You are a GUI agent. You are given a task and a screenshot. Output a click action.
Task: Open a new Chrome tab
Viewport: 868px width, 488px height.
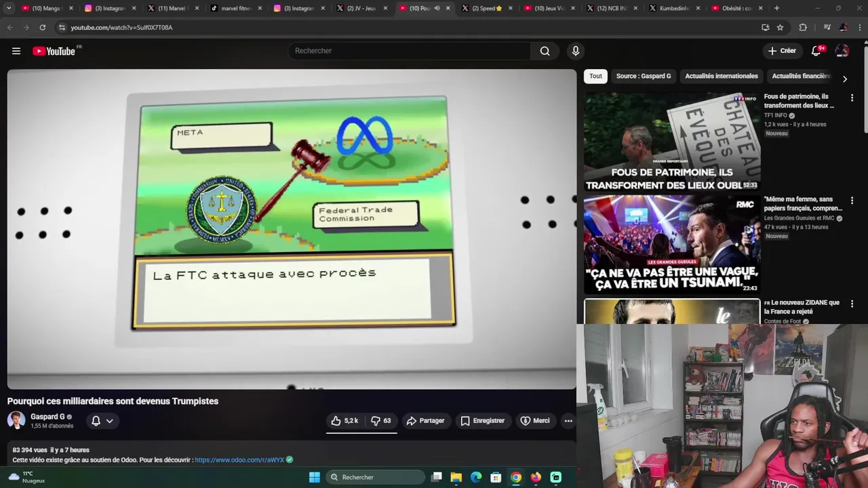pos(776,8)
